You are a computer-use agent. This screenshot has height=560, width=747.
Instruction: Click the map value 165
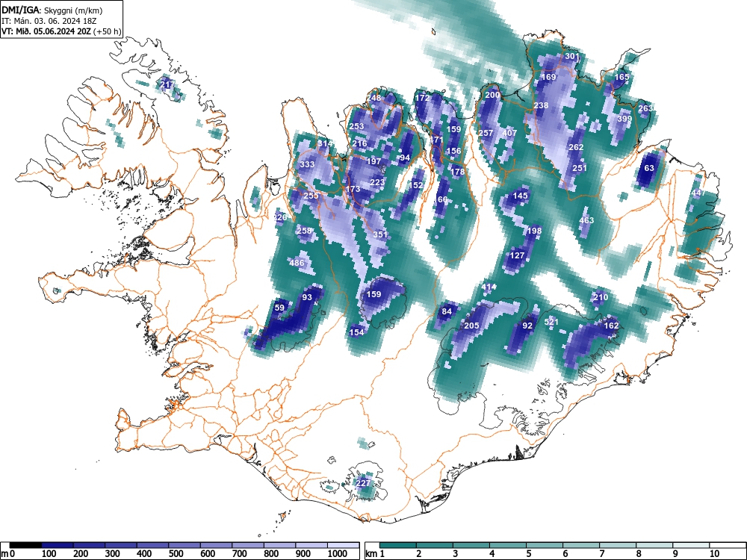click(x=622, y=77)
